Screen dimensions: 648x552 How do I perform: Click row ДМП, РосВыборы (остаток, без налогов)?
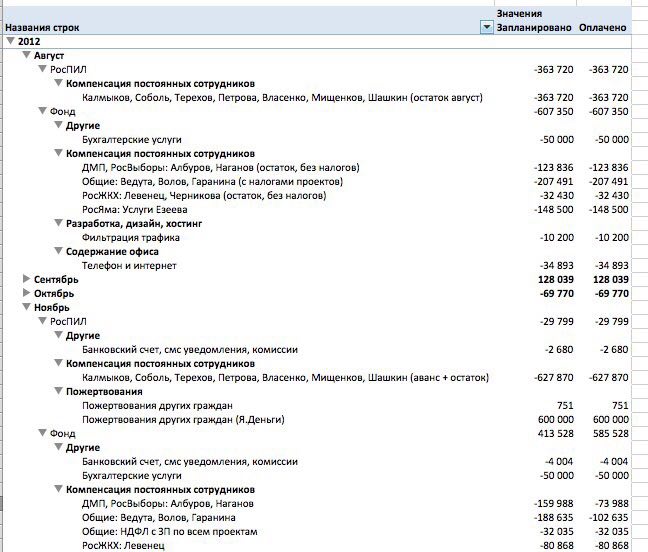(x=221, y=168)
